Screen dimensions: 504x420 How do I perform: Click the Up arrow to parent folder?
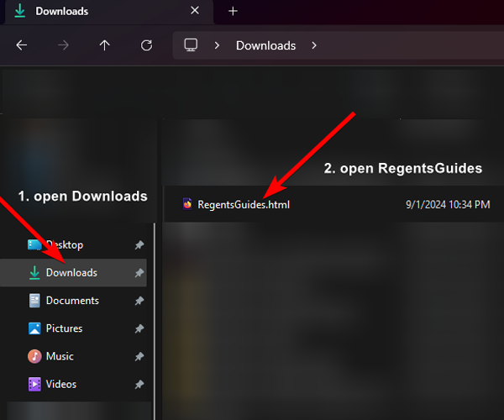pyautogui.click(x=104, y=45)
